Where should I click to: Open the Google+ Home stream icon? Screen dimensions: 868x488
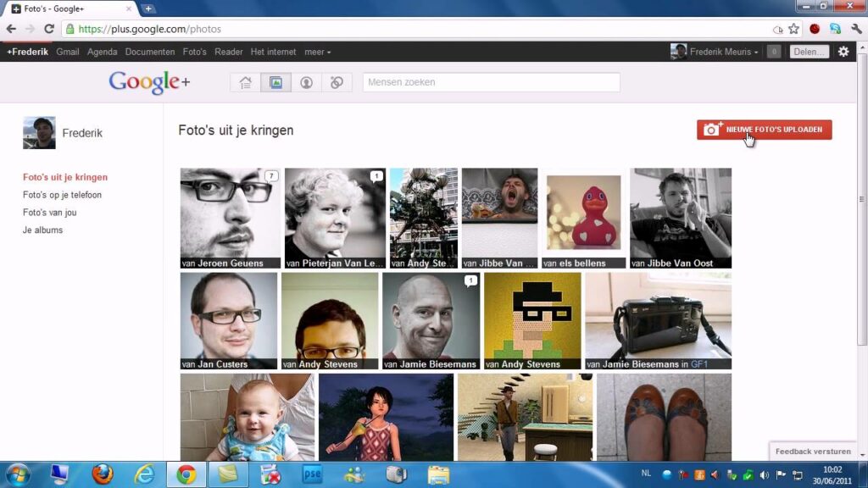pyautogui.click(x=246, y=82)
